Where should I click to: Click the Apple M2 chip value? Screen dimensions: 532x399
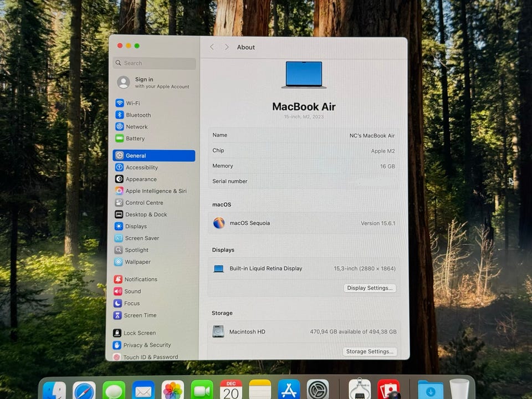[383, 151]
